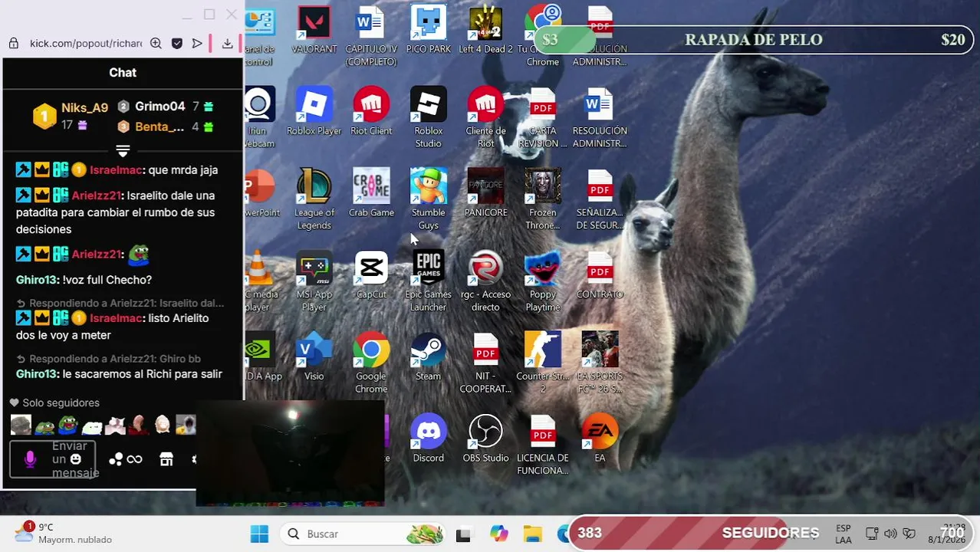Viewport: 980px width, 552px height.
Task: Click the send arrow icon in address bar
Action: (197, 44)
